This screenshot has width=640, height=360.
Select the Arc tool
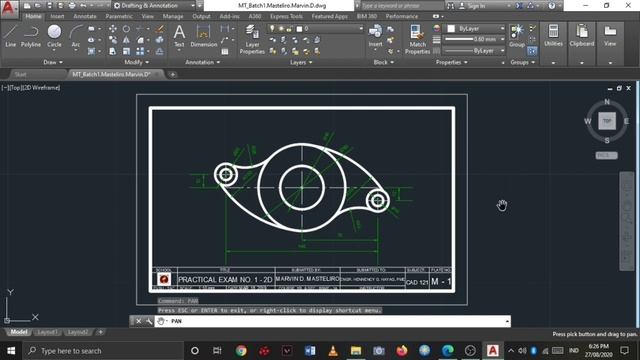[x=76, y=36]
